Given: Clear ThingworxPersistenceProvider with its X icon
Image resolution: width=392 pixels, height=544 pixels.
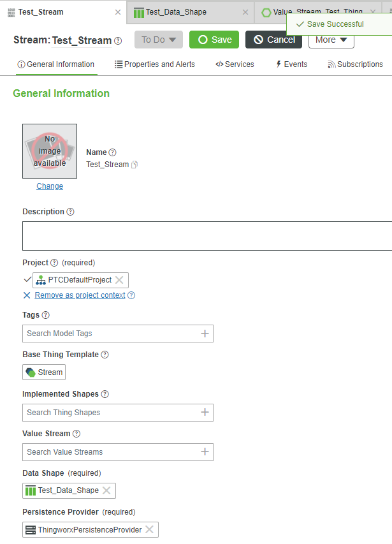Looking at the screenshot, I should 149,529.
